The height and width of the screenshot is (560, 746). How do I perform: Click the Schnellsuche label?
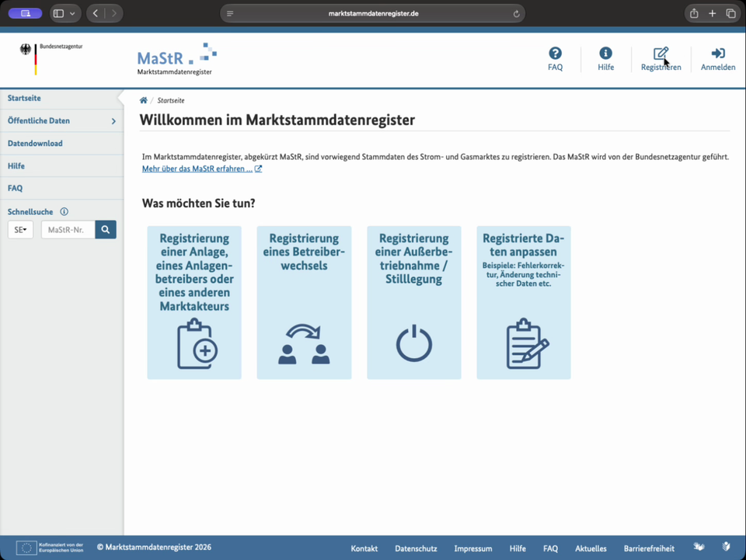point(30,211)
